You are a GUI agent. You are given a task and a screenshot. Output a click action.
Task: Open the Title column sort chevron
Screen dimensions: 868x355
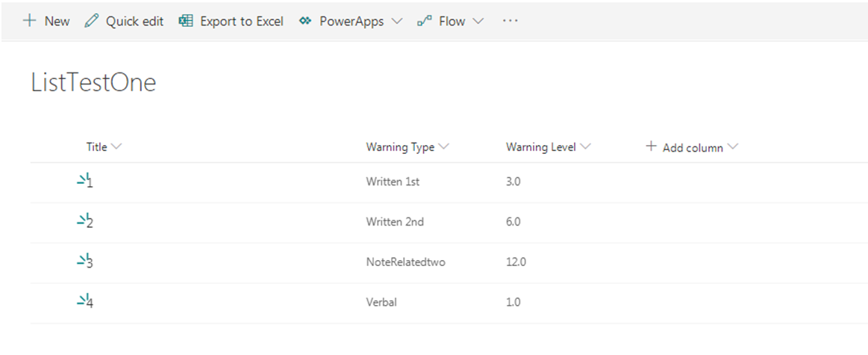116,147
